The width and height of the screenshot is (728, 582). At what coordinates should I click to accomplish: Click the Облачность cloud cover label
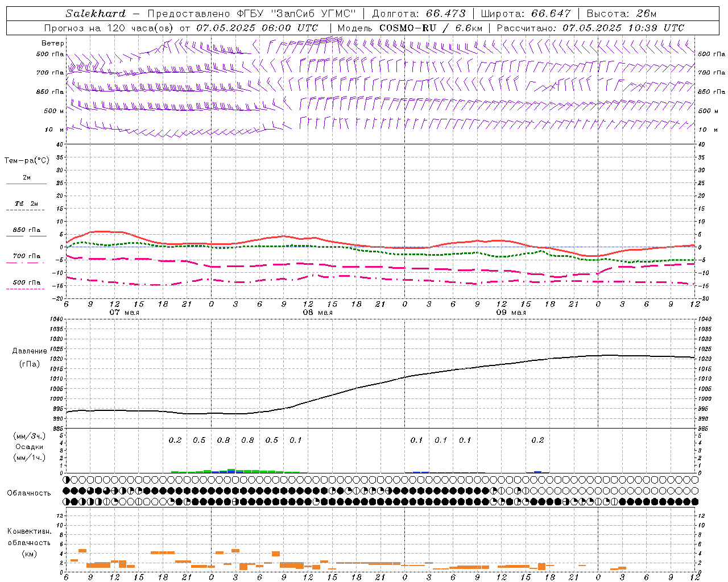[x=29, y=493]
